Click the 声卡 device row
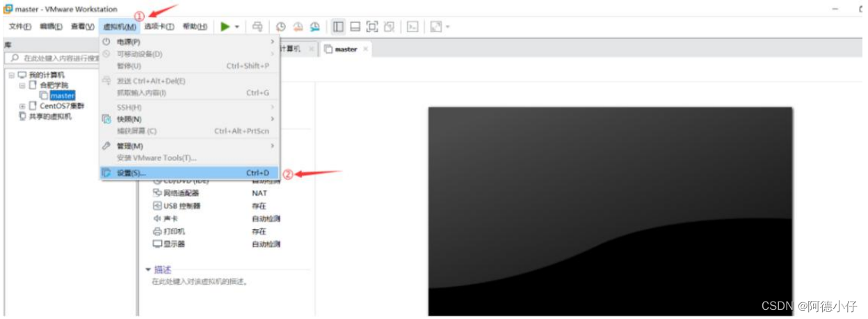This screenshot has height=319, width=868. tap(217, 219)
